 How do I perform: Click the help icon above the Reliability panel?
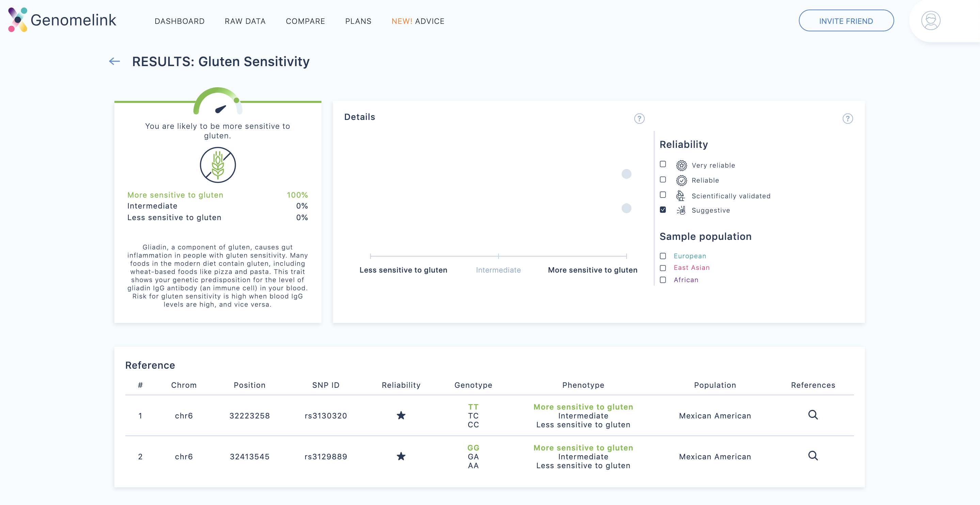(847, 119)
